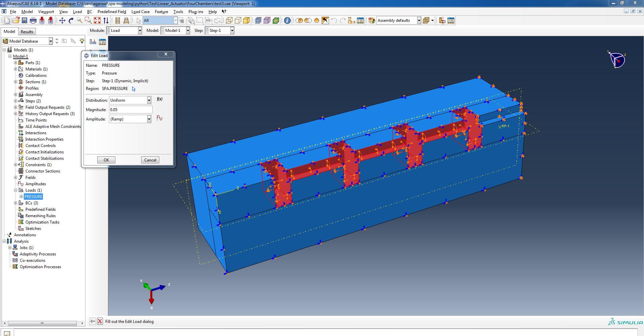This screenshot has width=644, height=336.
Task: Open the Step-1 step dropdown
Action: tap(232, 31)
